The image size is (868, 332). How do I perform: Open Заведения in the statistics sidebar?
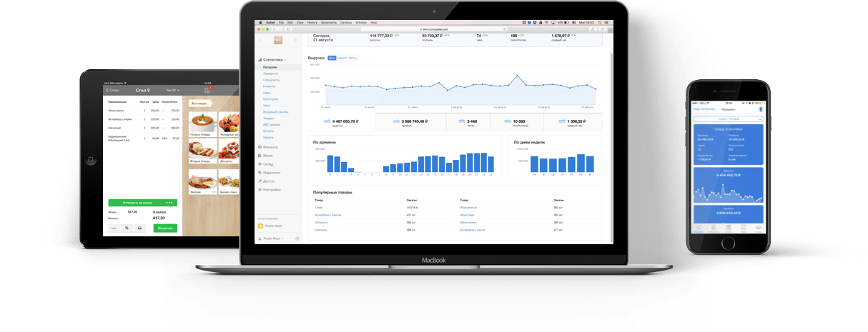click(271, 74)
